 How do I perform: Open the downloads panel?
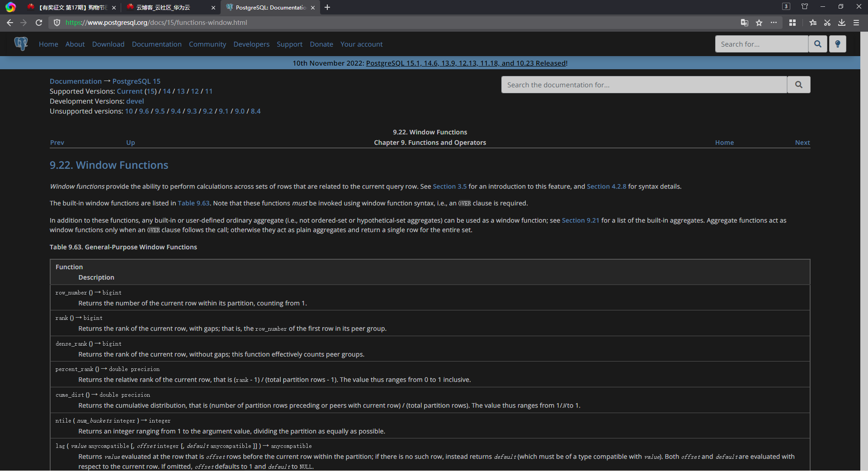(842, 23)
